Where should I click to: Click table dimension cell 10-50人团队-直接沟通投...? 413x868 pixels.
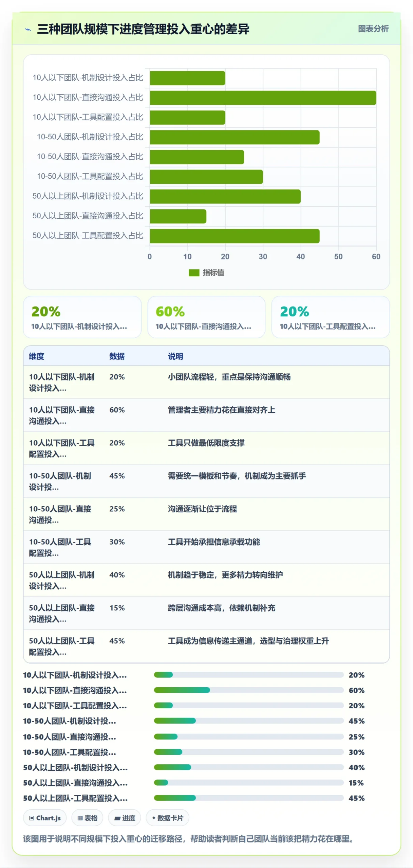(60, 514)
